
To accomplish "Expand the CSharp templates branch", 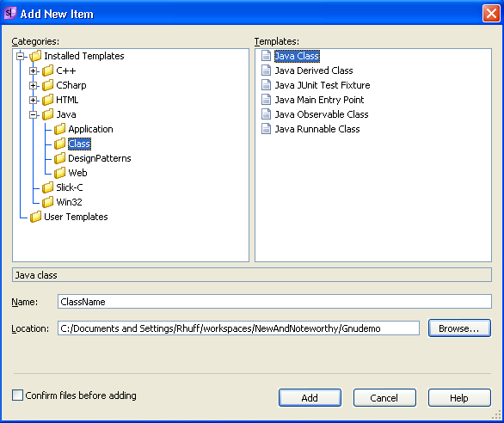I will pyautogui.click(x=33, y=85).
